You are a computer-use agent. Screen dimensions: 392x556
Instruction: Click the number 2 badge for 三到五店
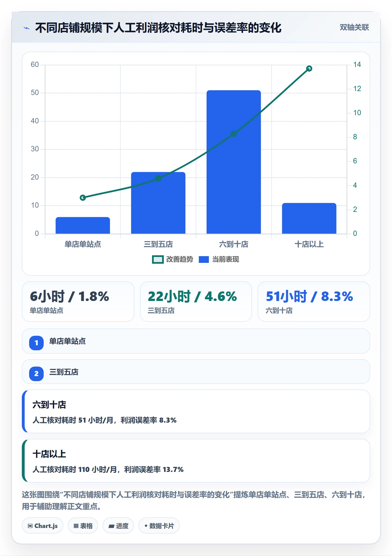(x=36, y=374)
